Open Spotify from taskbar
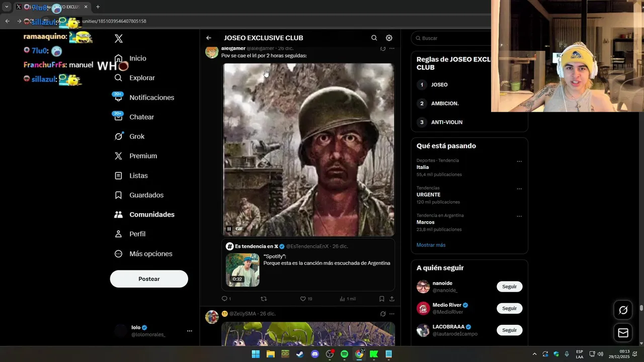644x362 pixels. (x=344, y=354)
